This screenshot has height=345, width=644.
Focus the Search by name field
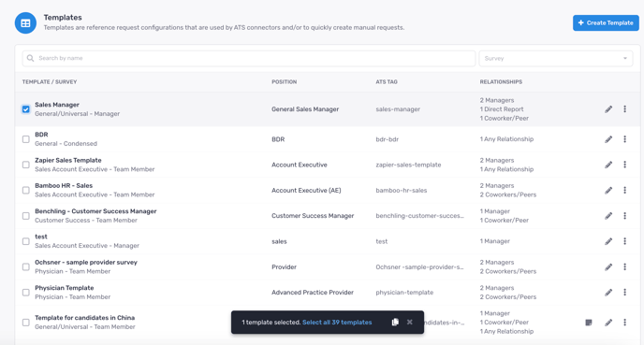pyautogui.click(x=249, y=58)
